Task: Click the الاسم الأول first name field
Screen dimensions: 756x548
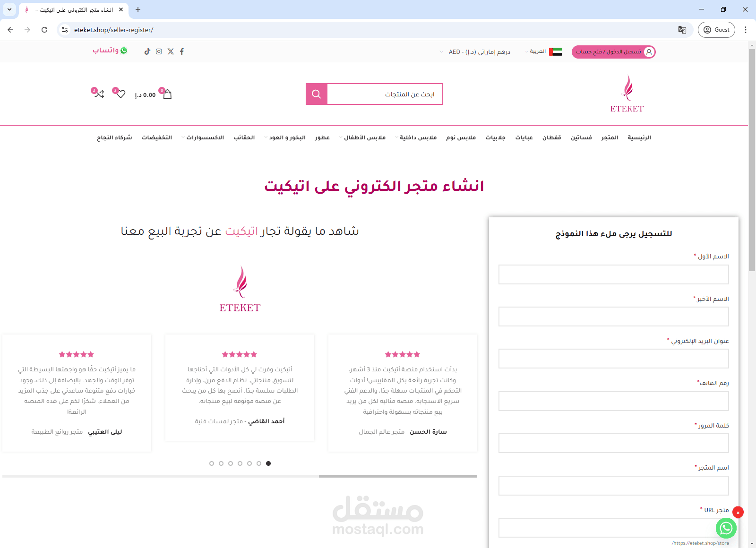Action: tap(614, 274)
